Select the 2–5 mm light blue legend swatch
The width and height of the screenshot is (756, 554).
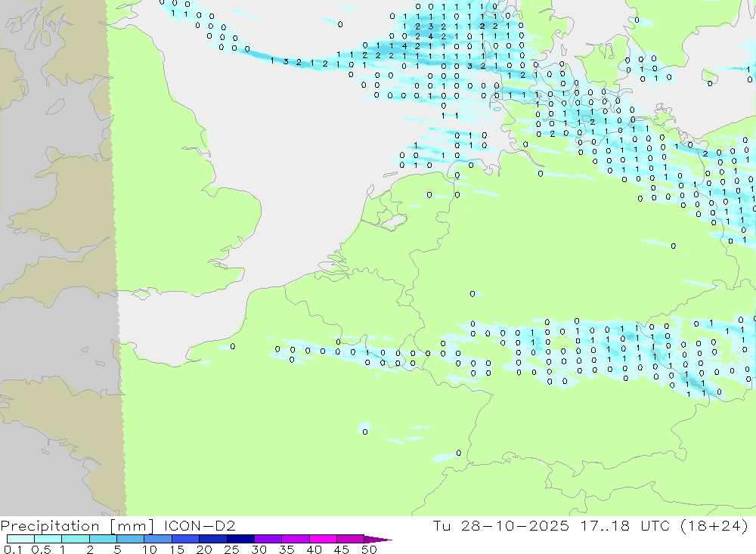(103, 539)
